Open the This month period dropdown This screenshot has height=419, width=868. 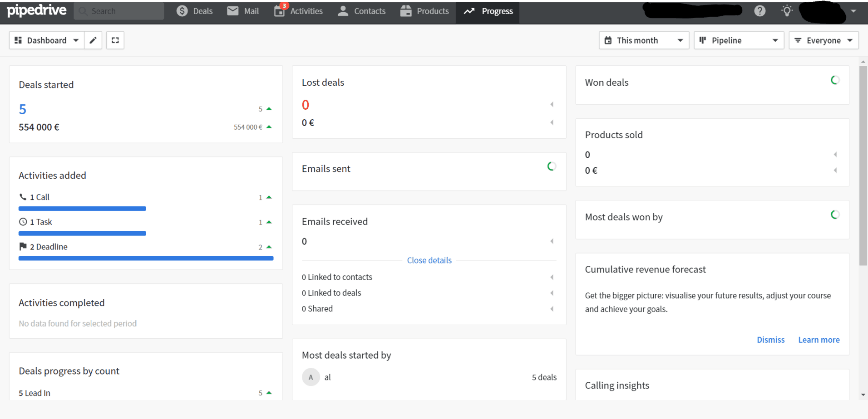pyautogui.click(x=644, y=40)
